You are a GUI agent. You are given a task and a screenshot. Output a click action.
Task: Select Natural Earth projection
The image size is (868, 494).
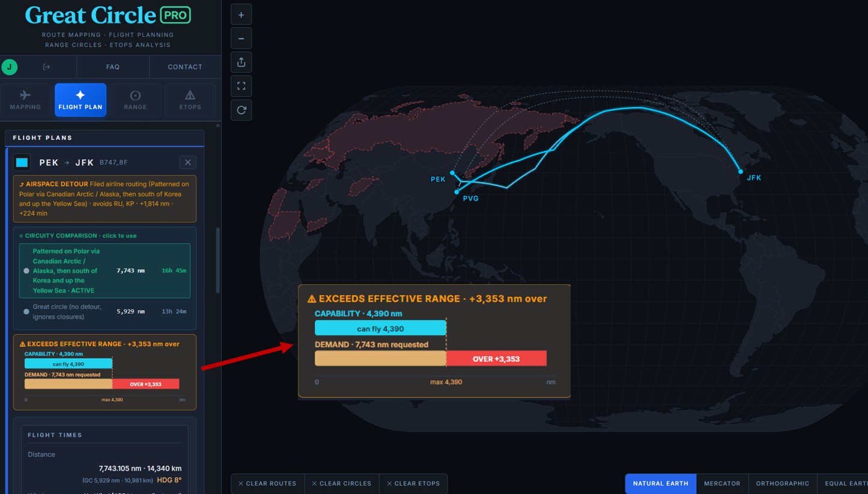coord(661,483)
